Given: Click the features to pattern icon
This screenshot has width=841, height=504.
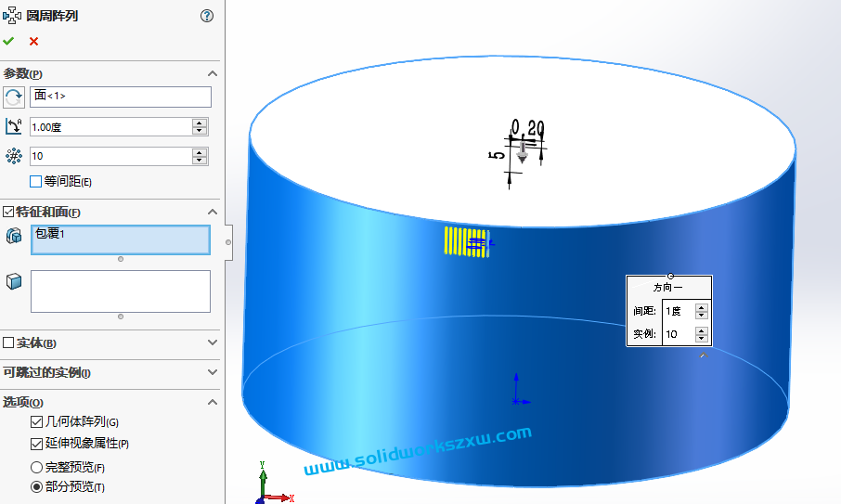Looking at the screenshot, I should click(x=14, y=236).
